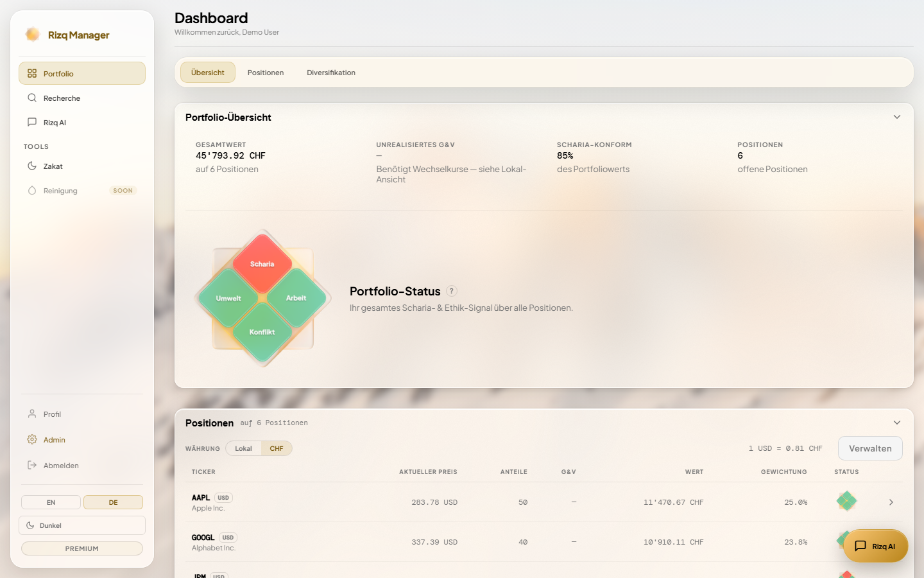Set currency display to Lokal

point(243,448)
